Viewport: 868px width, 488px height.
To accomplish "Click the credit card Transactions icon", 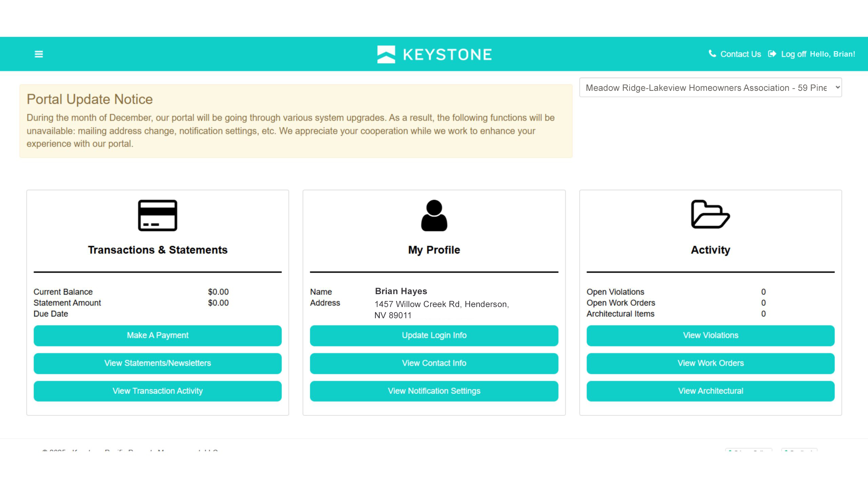I will [157, 216].
